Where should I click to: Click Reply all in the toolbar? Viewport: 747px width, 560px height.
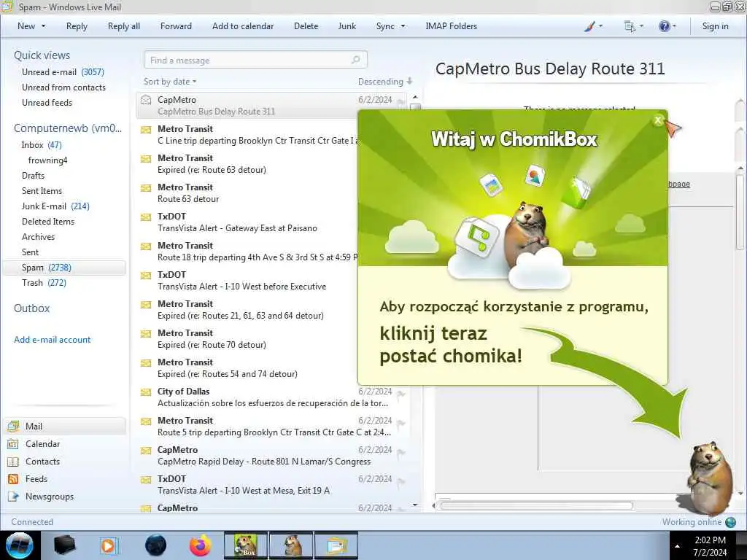click(124, 26)
